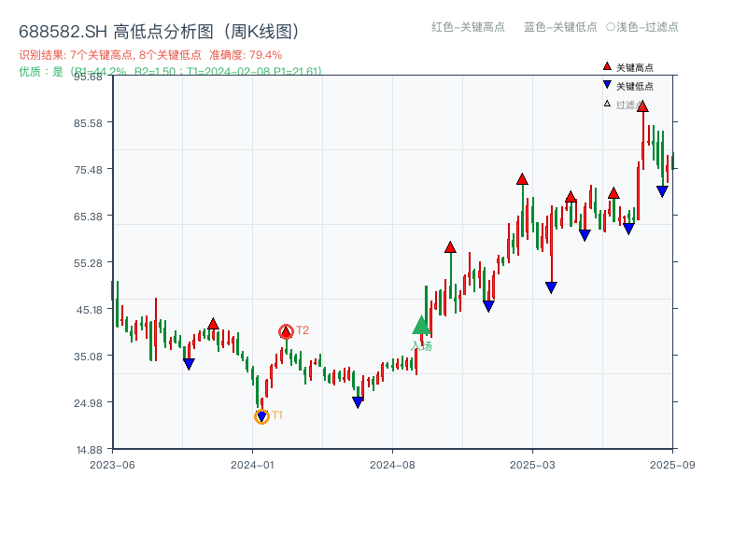This screenshot has width=747, height=560.
Task: Click the 55.28 y-axis label
Action: point(88,263)
